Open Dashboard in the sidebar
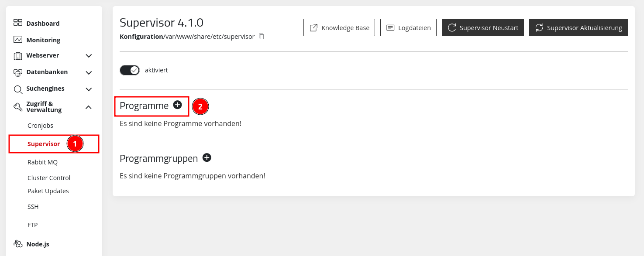 coord(43,24)
